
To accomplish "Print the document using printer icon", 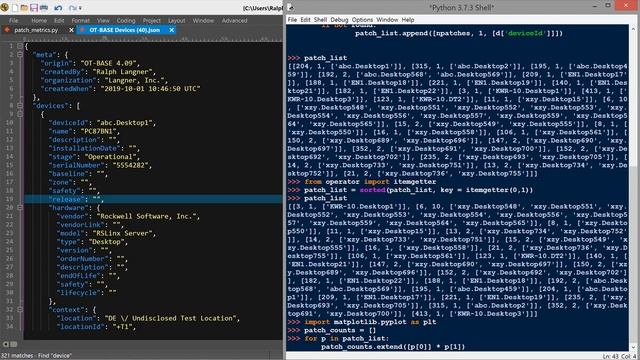I will 44,8.
